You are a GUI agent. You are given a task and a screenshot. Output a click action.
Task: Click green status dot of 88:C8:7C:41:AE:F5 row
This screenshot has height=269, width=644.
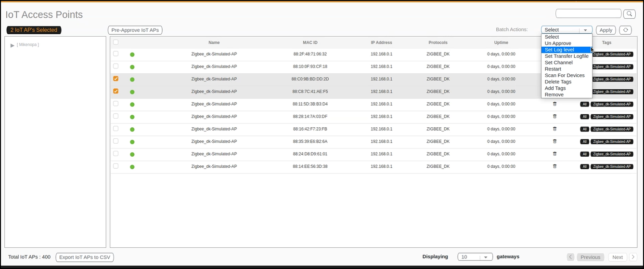132,92
